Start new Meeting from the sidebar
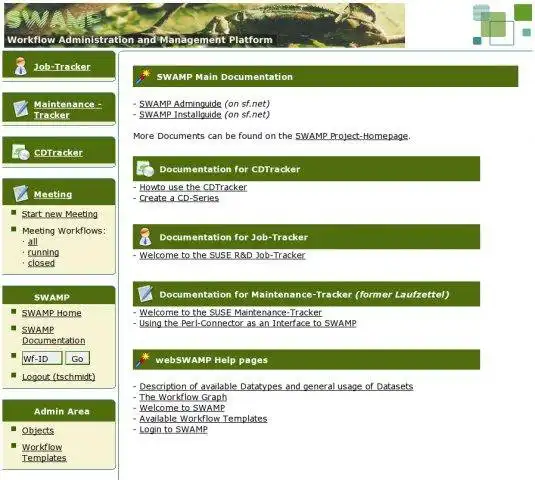The width and height of the screenshot is (535, 480). [60, 214]
